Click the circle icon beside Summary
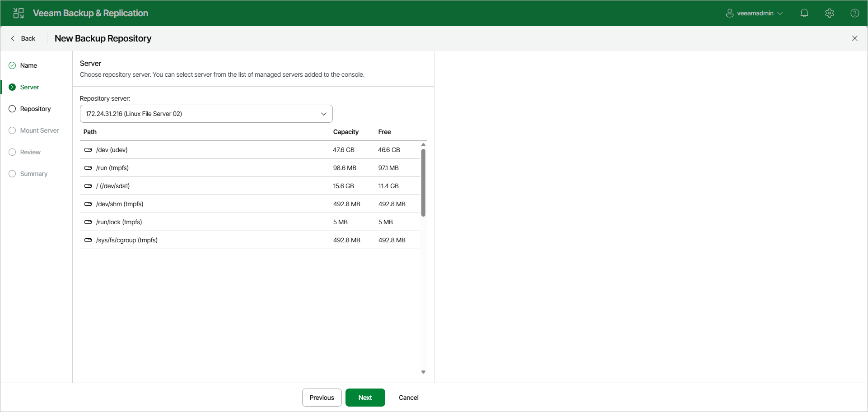 coord(12,174)
